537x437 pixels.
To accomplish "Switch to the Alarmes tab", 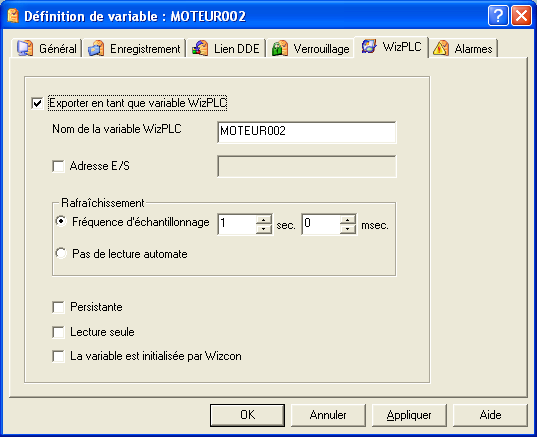I will point(463,48).
